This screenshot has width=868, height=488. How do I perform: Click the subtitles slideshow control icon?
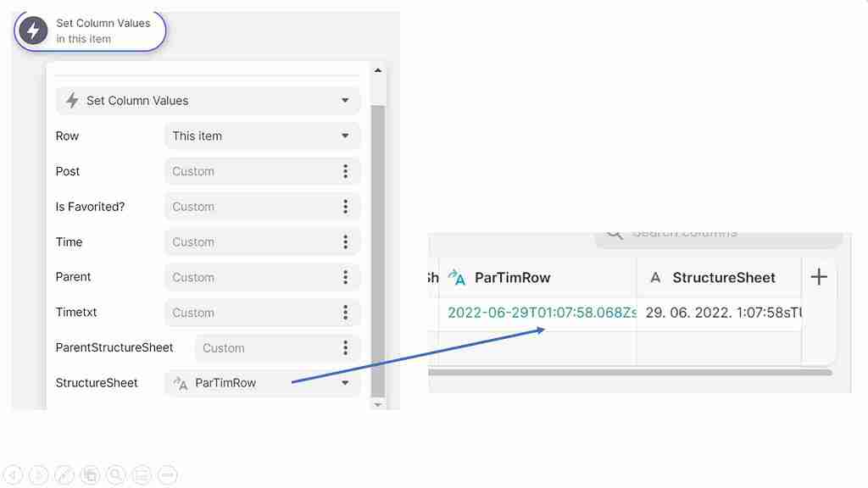(142, 474)
